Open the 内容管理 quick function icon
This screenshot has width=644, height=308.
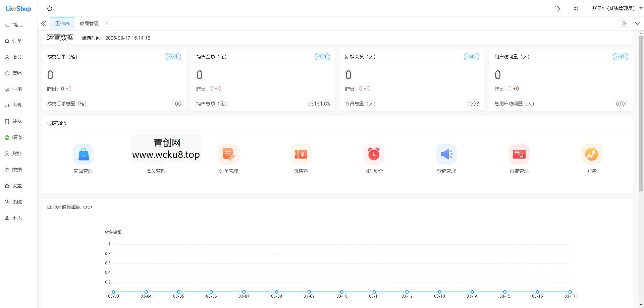tap(519, 154)
